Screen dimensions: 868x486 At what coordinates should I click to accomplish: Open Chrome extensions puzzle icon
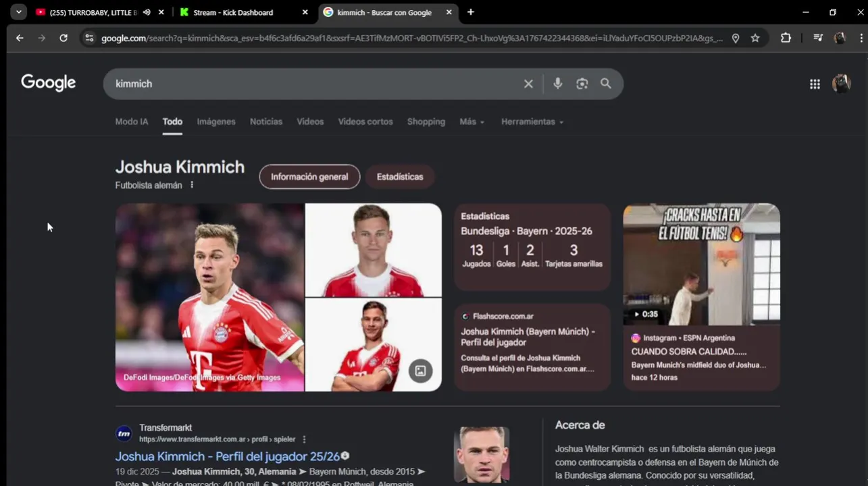pyautogui.click(x=786, y=38)
